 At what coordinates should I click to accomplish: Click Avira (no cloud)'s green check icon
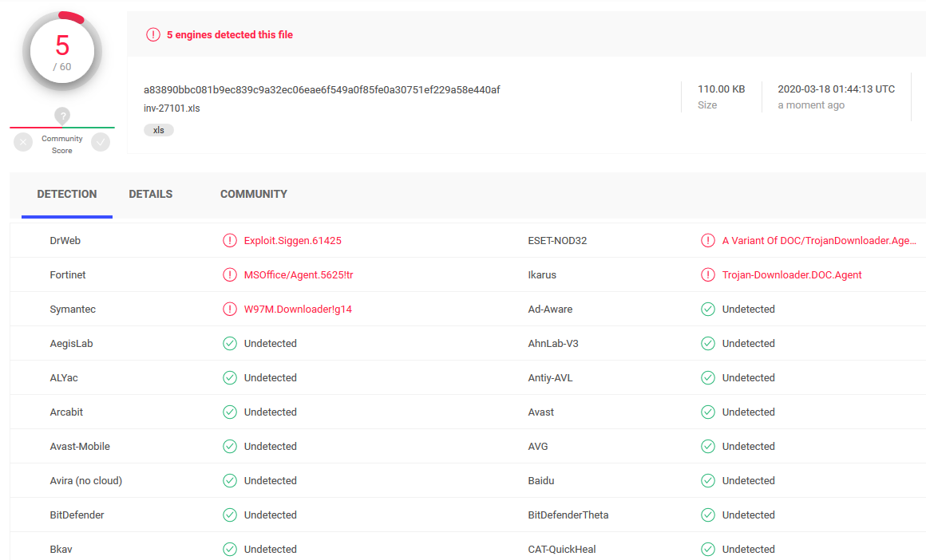pos(230,481)
